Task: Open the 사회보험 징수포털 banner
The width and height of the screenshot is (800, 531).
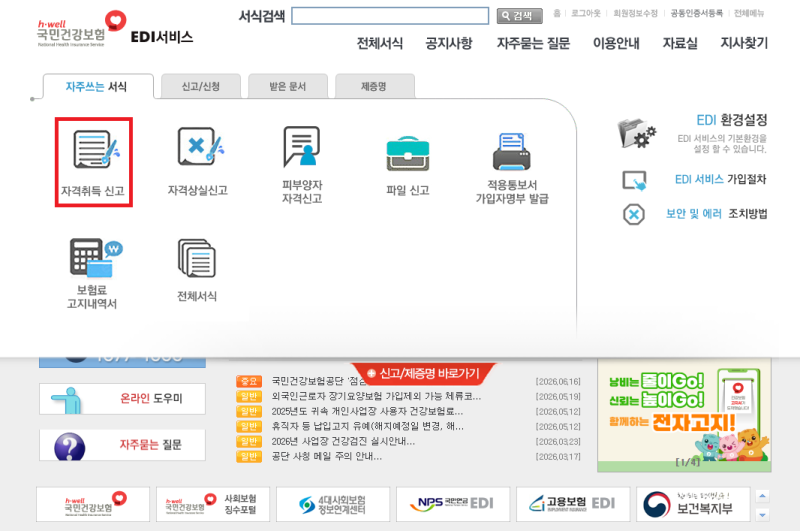Action: click(213, 504)
